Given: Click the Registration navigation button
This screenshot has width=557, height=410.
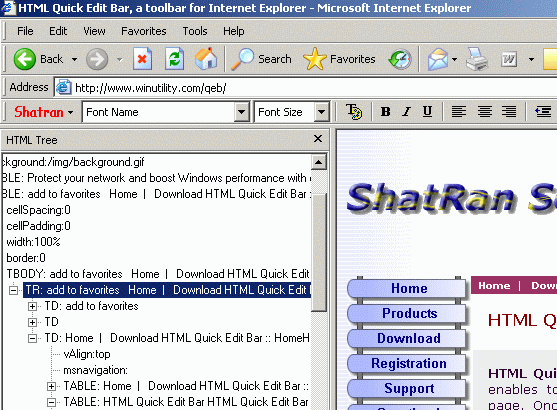Looking at the screenshot, I should coord(408,363).
